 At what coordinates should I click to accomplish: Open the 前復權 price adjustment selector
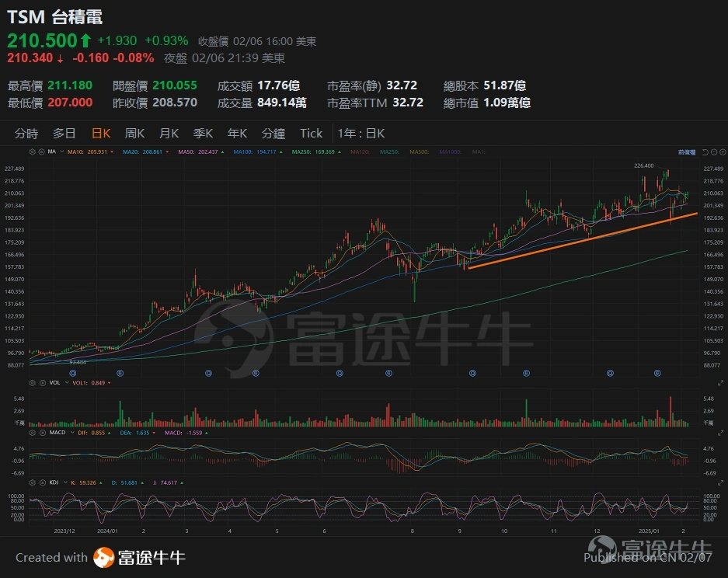coord(687,152)
